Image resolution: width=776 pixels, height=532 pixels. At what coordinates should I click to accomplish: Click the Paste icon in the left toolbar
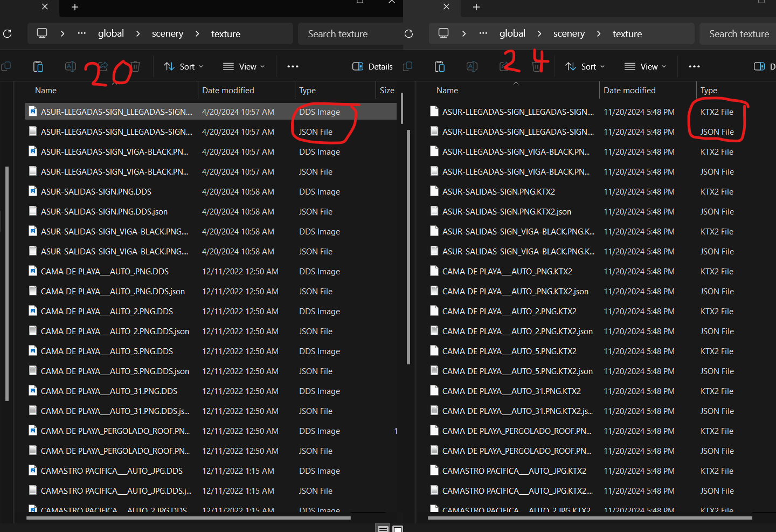38,66
